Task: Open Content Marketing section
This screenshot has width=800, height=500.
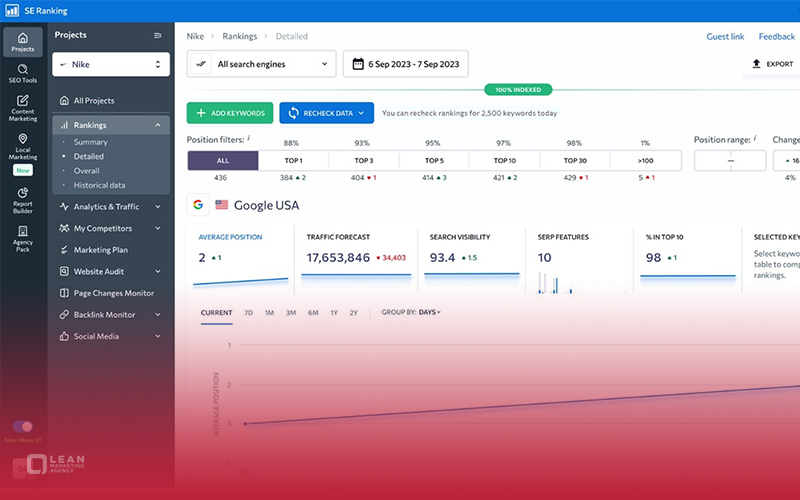Action: pos(22,108)
